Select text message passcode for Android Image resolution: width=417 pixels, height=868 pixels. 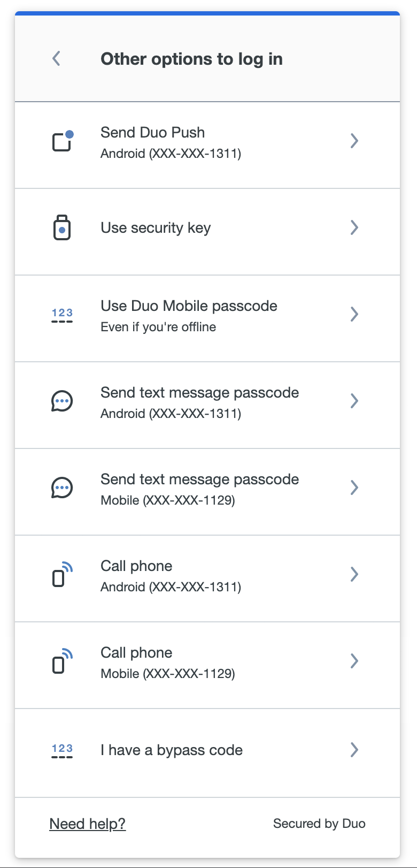[199, 392]
